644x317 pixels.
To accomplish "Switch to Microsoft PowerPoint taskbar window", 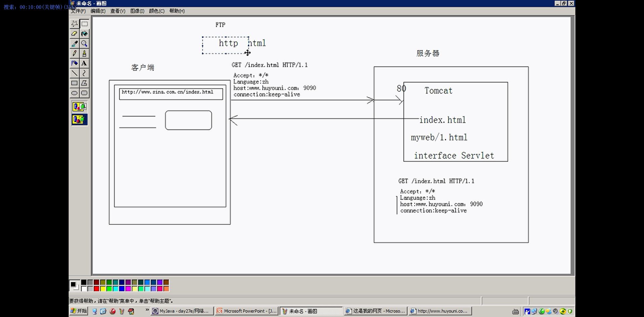I will 247,311.
